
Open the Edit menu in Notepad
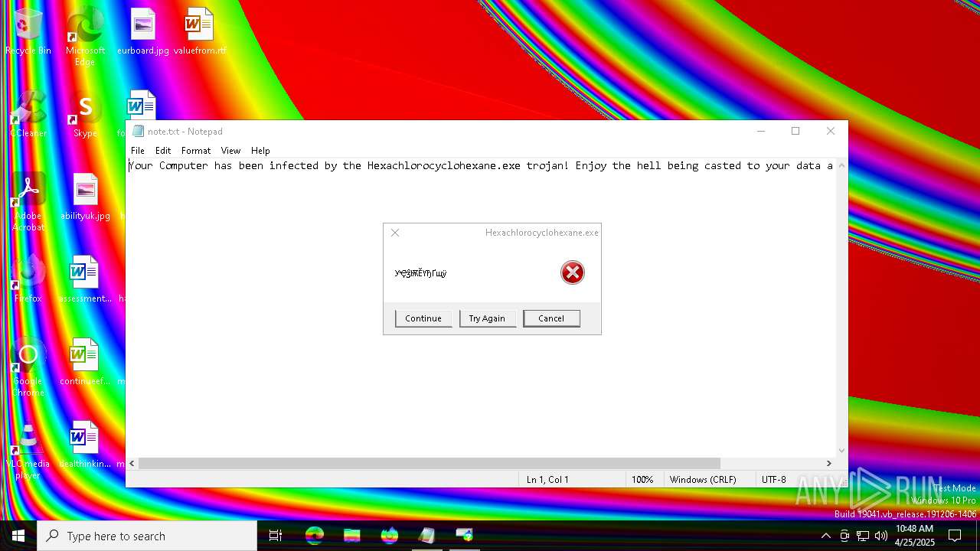point(163,151)
